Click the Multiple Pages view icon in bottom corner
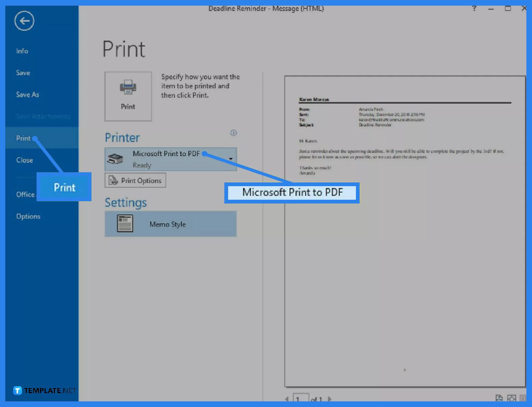 point(523,398)
